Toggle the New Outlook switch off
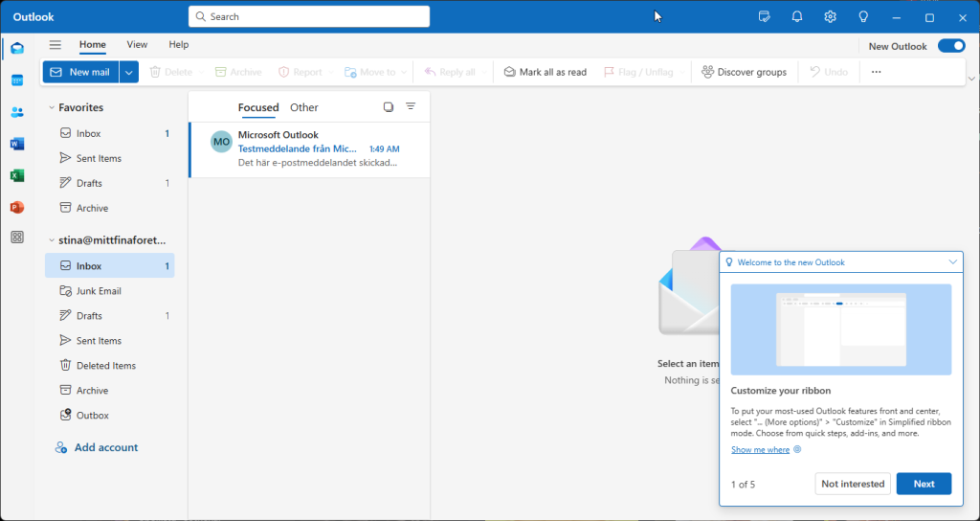 tap(951, 46)
